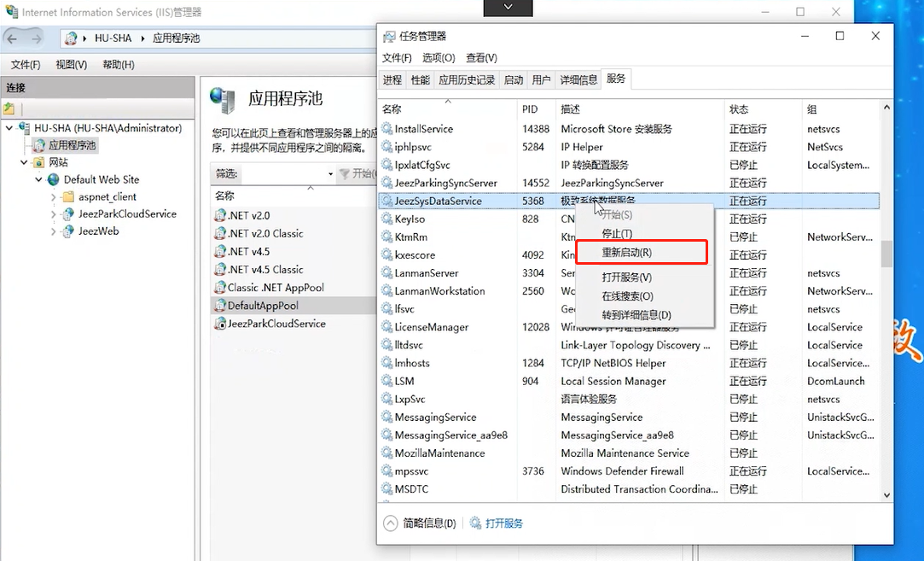Switch to the 性能 tab
Screen dimensions: 924x561
click(420, 80)
